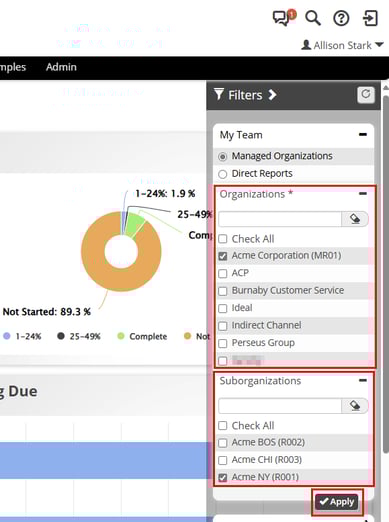
Task: Open the Allison Stark user dropdown
Action: (342, 45)
